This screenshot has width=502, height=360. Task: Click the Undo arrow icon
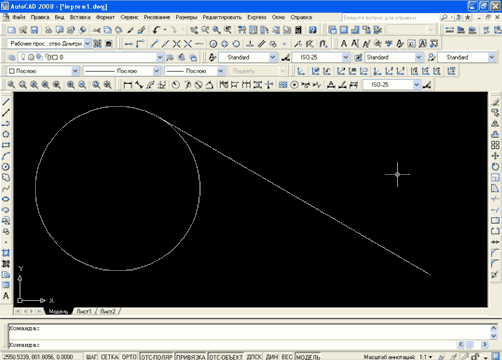point(156,30)
